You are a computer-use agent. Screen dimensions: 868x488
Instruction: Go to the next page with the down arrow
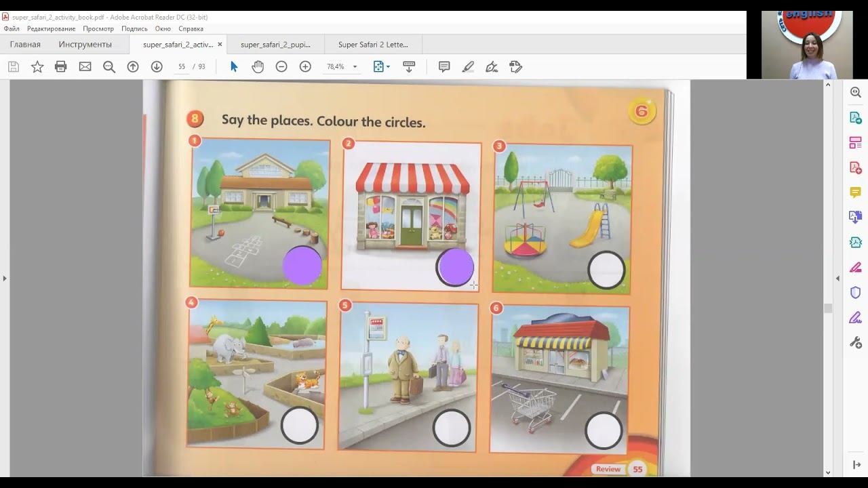[x=157, y=66]
